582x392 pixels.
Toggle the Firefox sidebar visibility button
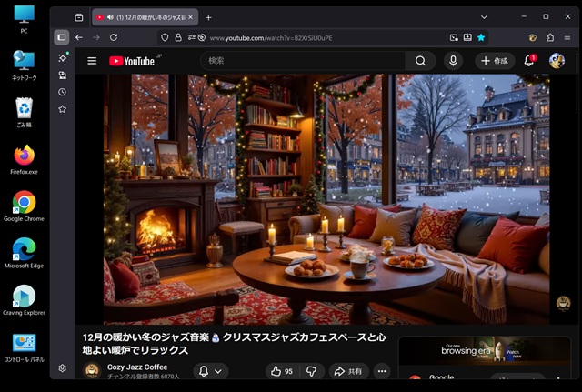pyautogui.click(x=61, y=37)
